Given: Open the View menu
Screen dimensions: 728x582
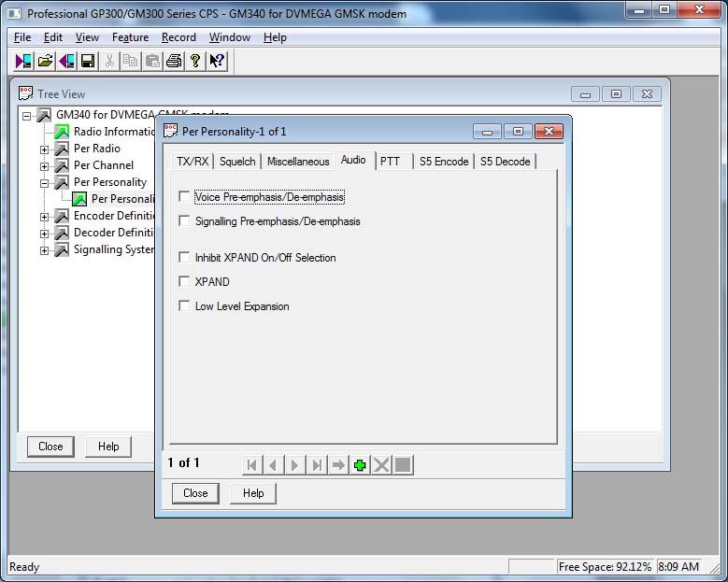Looking at the screenshot, I should 87,37.
